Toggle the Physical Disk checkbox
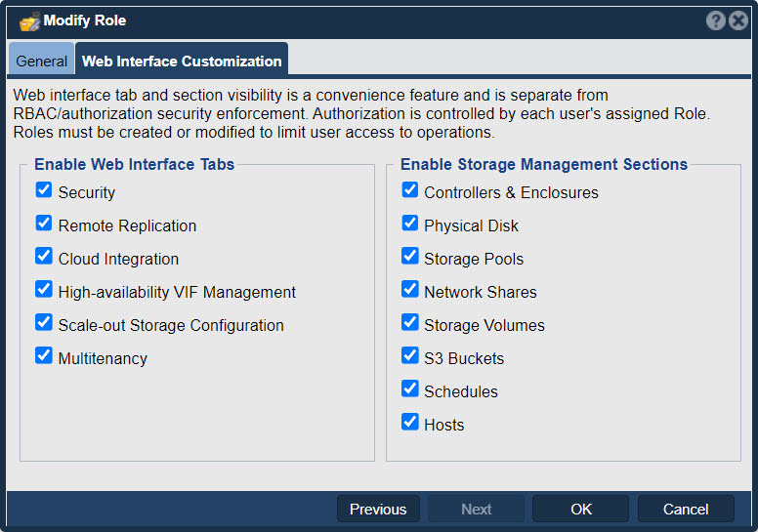758x532 pixels. click(410, 224)
